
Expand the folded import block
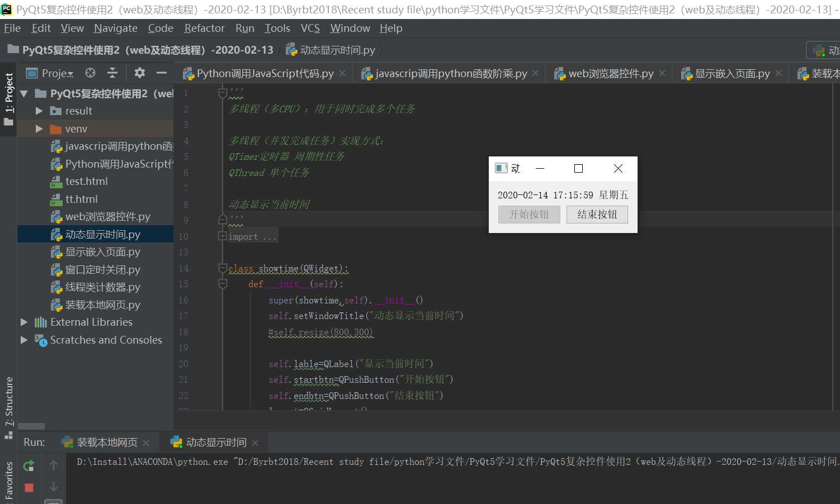tap(222, 236)
